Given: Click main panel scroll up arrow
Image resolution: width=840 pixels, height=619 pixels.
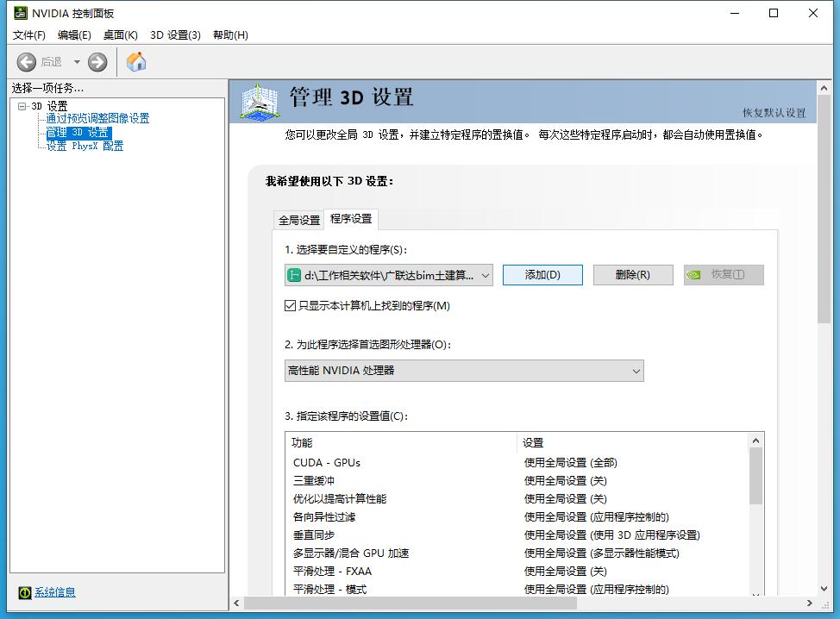Looking at the screenshot, I should tap(824, 88).
